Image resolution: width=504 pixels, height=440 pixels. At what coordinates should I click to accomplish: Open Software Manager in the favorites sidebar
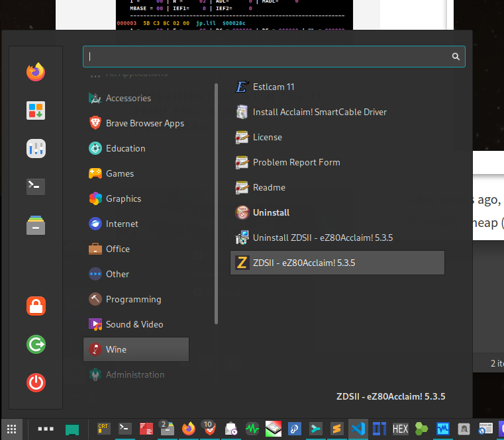coord(36,110)
